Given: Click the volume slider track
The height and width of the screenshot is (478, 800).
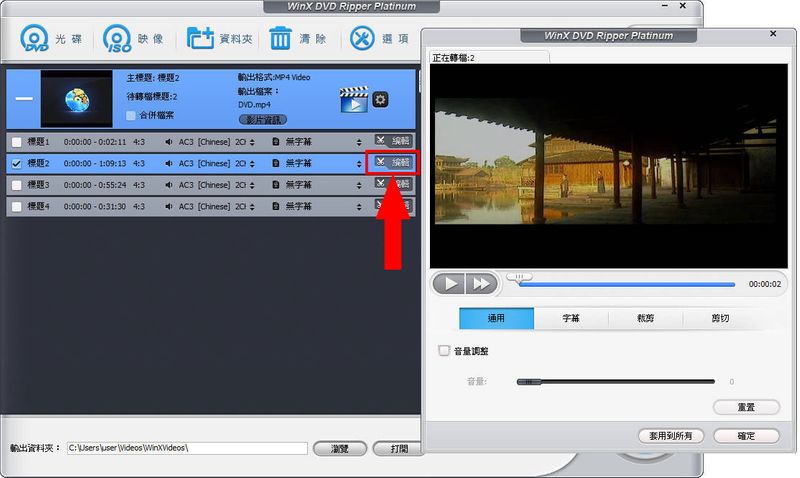Looking at the screenshot, I should (x=615, y=381).
